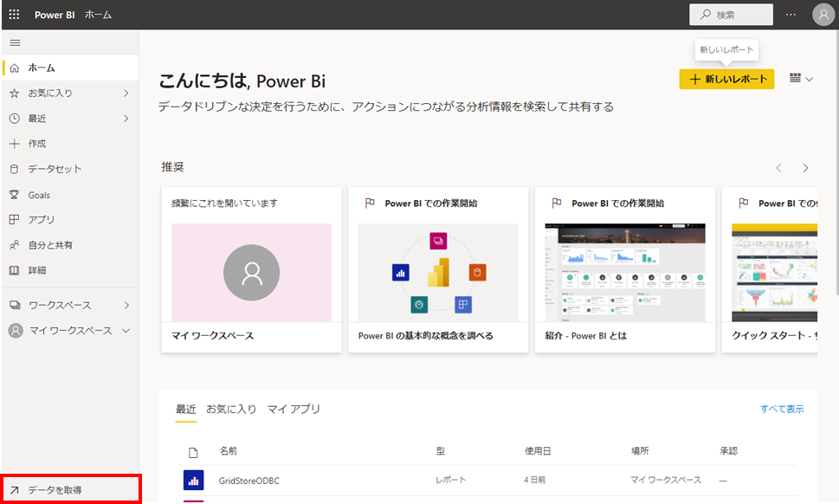Click the more options ellipsis in header
The height and width of the screenshot is (504, 839).
791,15
